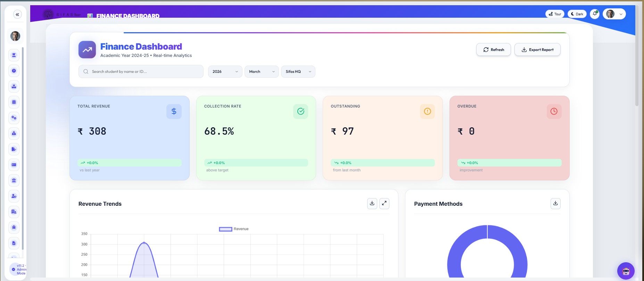Switch to Dark mode
The image size is (644, 281).
click(x=577, y=14)
